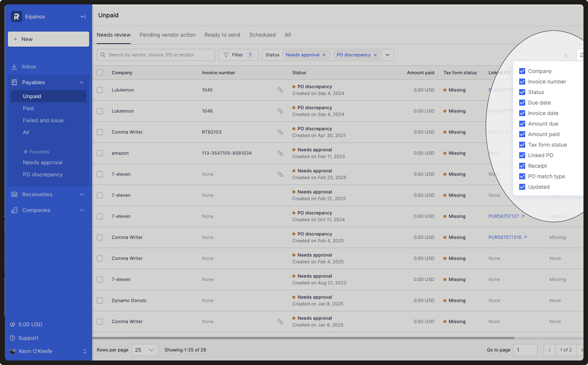
Task: Uncheck the Updated column checkbox
Action: point(522,187)
